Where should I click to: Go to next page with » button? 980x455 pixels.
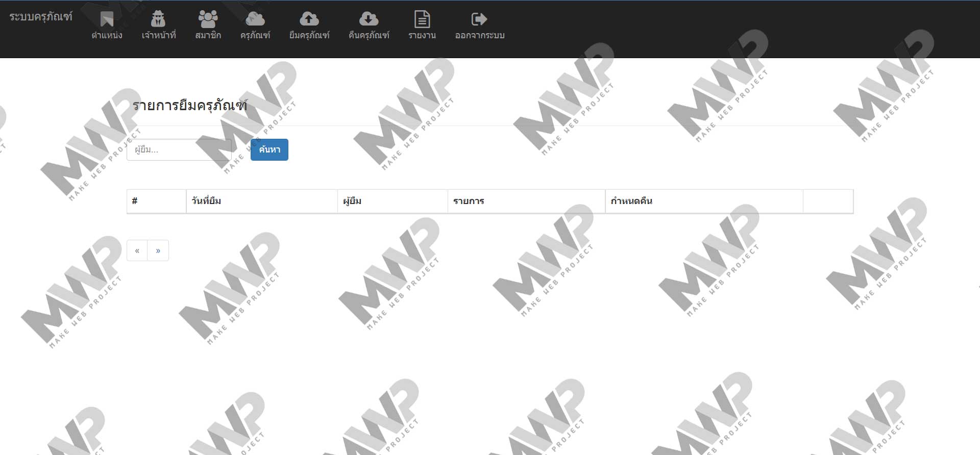(158, 250)
